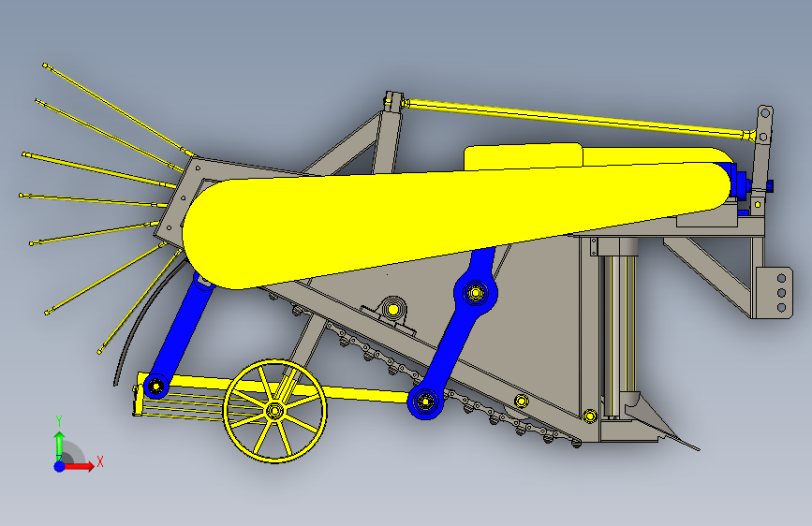Click the red X axis arrow of triad

point(79,466)
